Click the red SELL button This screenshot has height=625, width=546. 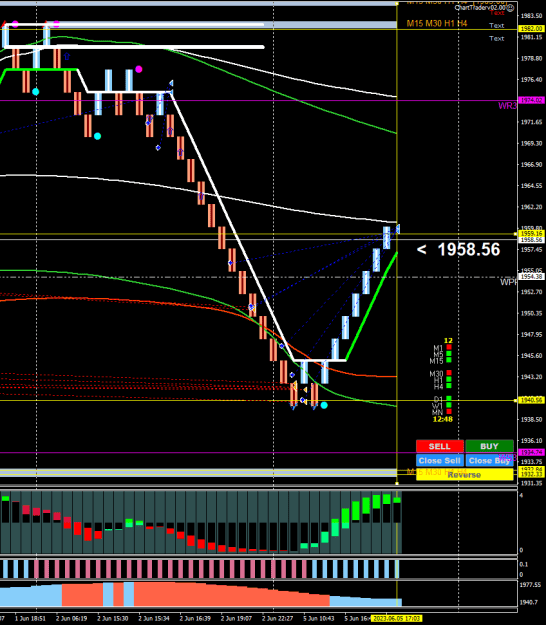pyautogui.click(x=440, y=446)
